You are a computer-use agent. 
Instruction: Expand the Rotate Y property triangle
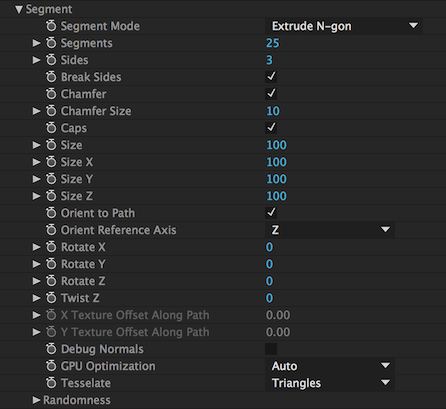pyautogui.click(x=36, y=264)
